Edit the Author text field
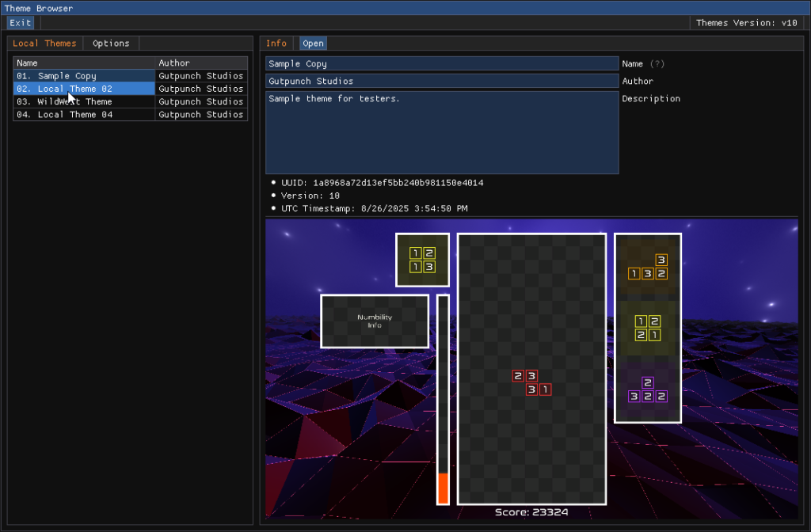 point(441,81)
